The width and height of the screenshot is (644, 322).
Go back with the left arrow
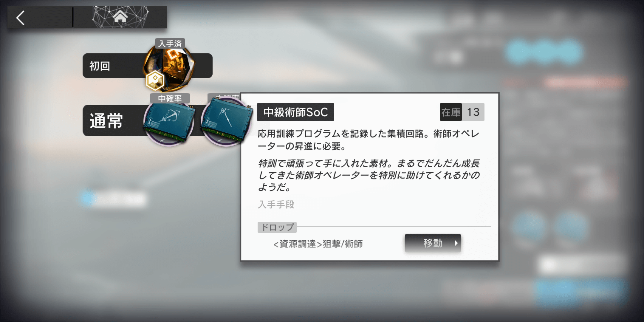(20, 18)
